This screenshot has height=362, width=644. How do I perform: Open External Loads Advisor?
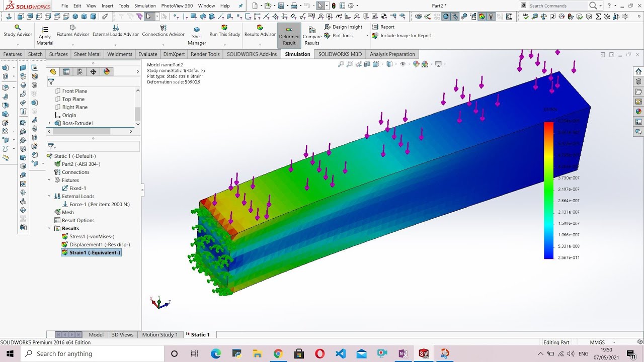[116, 31]
